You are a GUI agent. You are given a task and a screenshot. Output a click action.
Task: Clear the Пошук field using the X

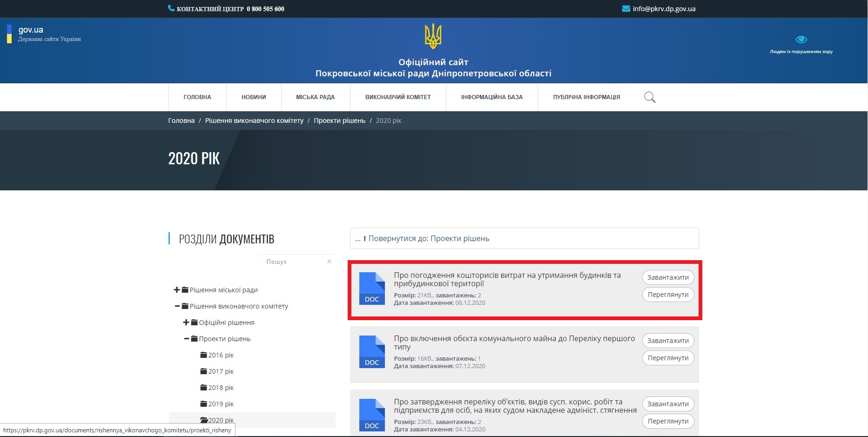point(329,261)
